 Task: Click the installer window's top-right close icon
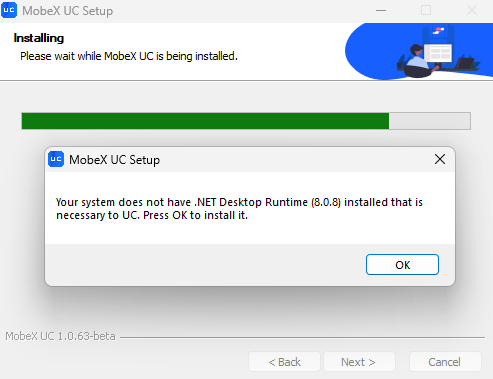pos(472,10)
